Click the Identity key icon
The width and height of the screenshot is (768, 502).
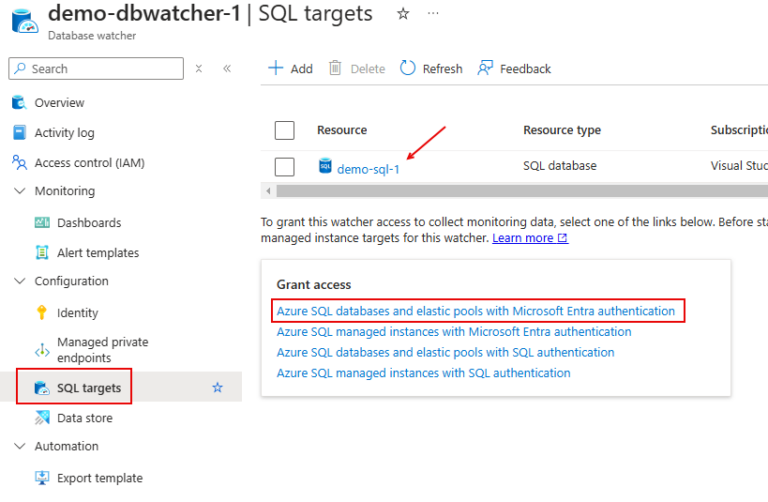tap(42, 313)
